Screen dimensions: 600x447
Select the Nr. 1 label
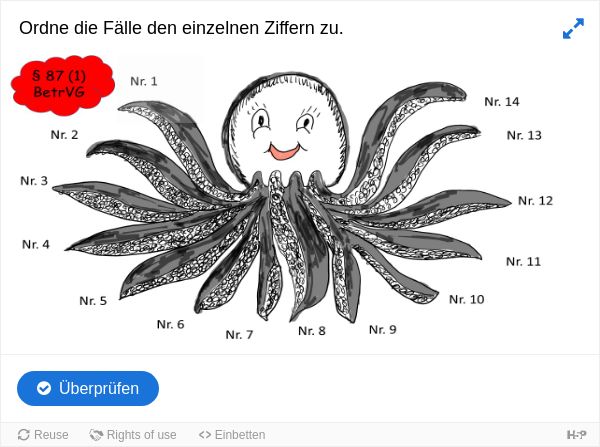[x=144, y=81]
